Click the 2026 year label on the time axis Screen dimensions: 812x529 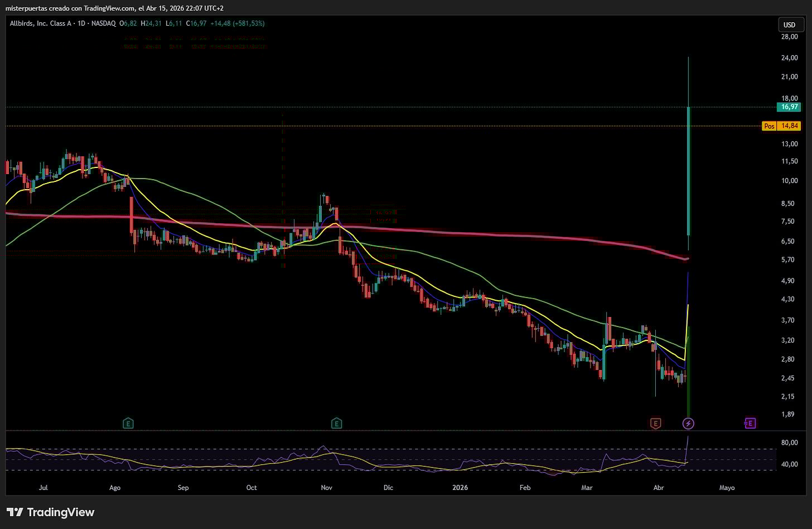click(x=460, y=488)
